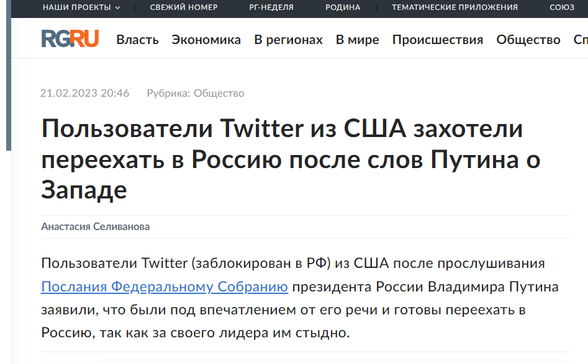
Task: Go to РГ-НЕДЕЛЯ
Action: (x=271, y=7)
